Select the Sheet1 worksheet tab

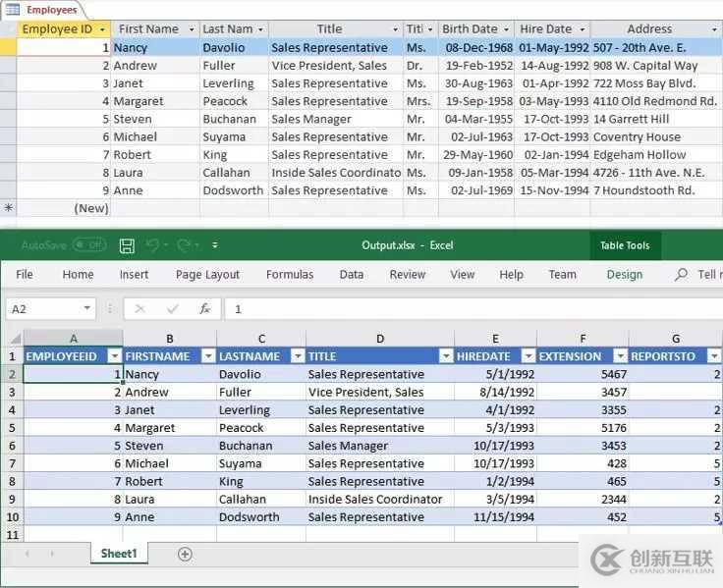119,554
